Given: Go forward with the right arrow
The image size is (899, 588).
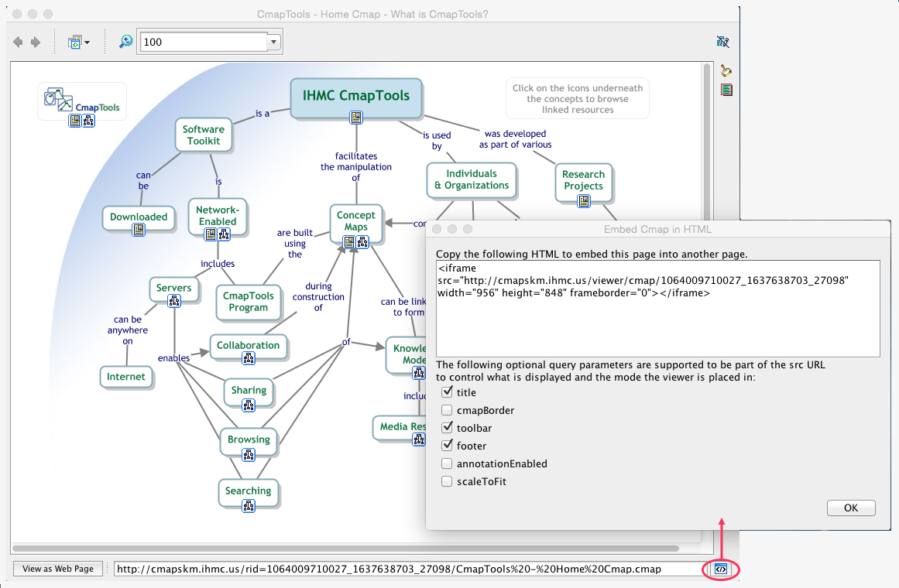Looking at the screenshot, I should pos(36,42).
